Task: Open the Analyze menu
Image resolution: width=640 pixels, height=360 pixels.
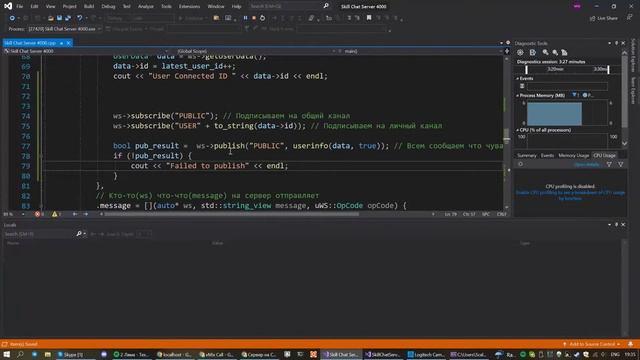Action: pos(146,7)
